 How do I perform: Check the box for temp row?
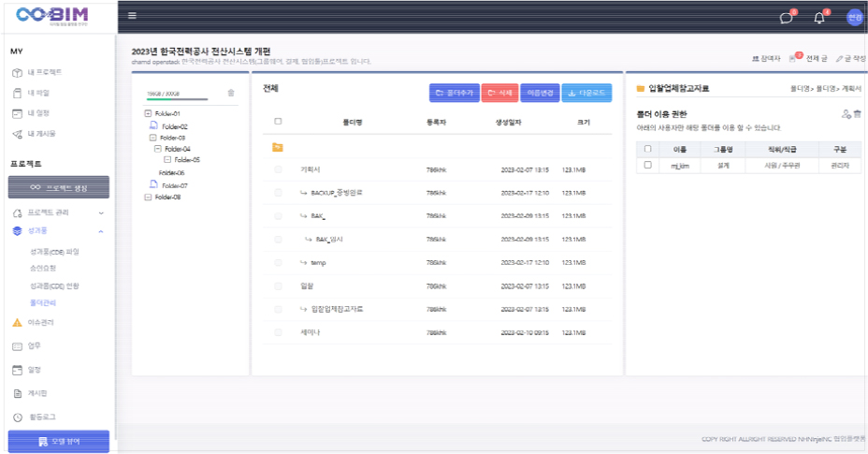278,263
